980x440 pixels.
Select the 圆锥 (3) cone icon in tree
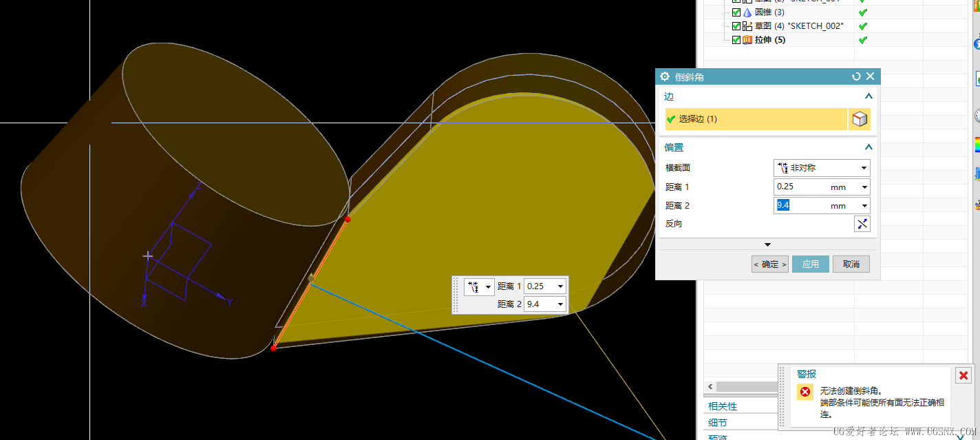click(x=747, y=12)
